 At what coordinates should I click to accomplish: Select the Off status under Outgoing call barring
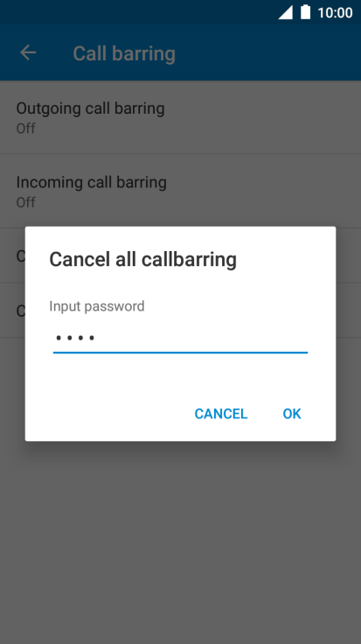click(26, 129)
